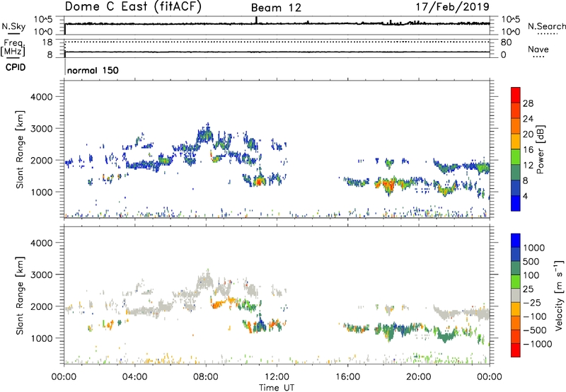Click the red top segment of the power colorbar
The height and width of the screenshot is (392, 566).
516,95
